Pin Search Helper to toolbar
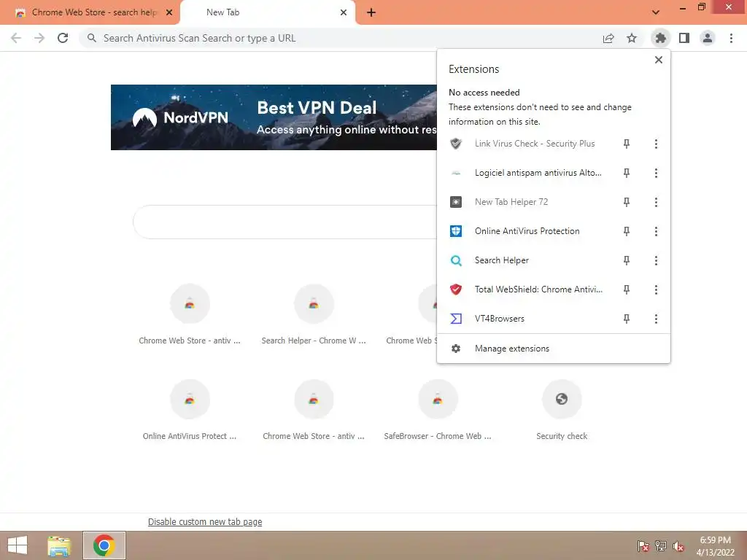 [x=627, y=260]
